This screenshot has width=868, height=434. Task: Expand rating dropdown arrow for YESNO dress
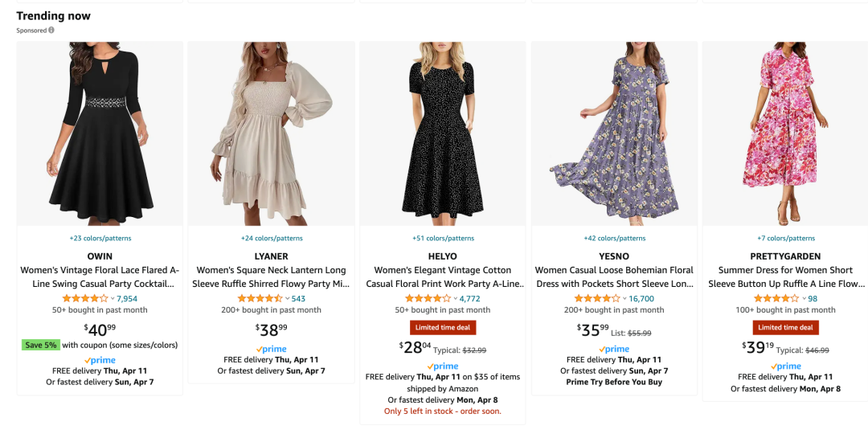pos(624,299)
